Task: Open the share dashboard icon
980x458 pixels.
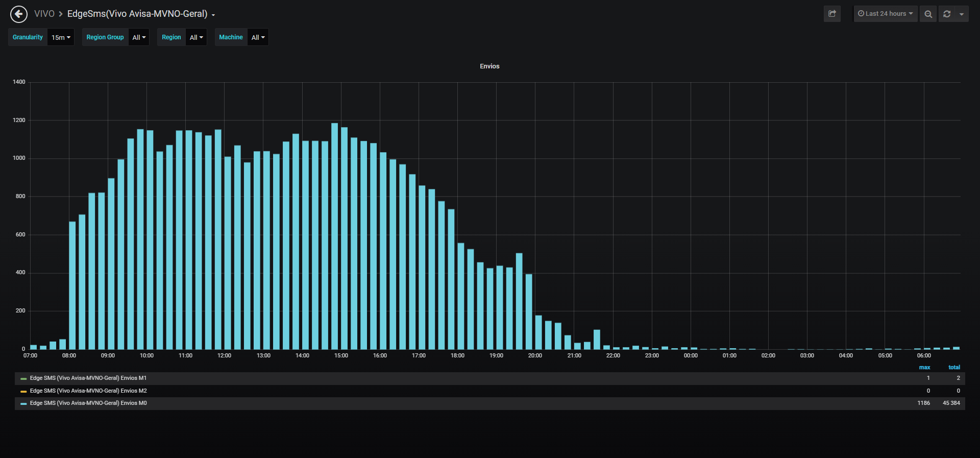Action: click(x=832, y=14)
